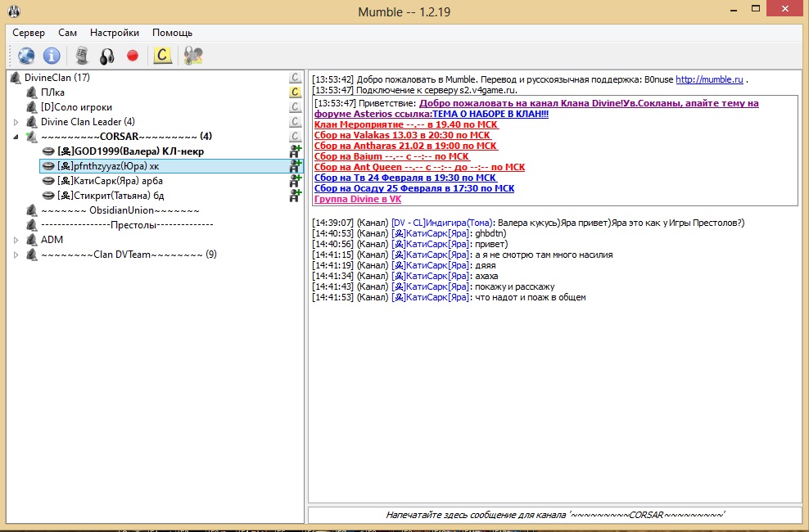Open server information via blue info icon

pyautogui.click(x=52, y=56)
